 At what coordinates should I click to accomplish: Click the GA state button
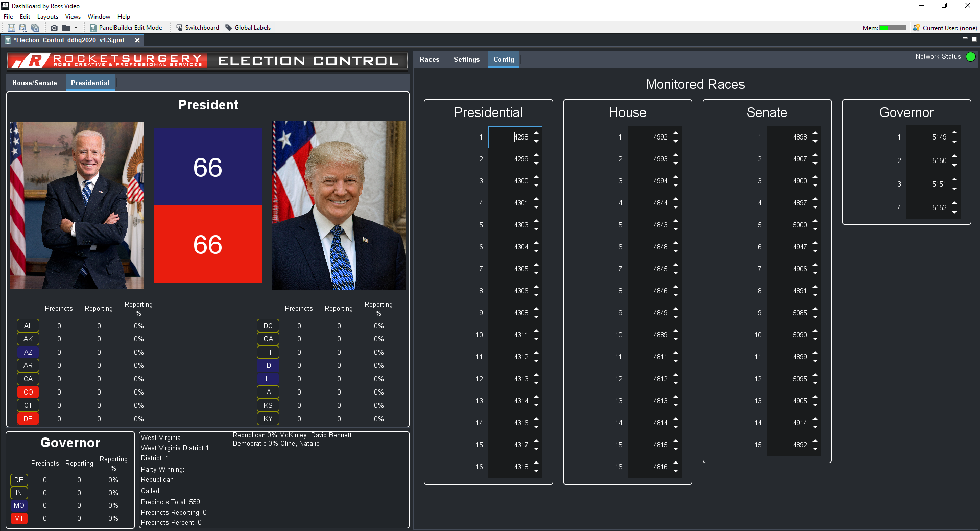coord(268,339)
